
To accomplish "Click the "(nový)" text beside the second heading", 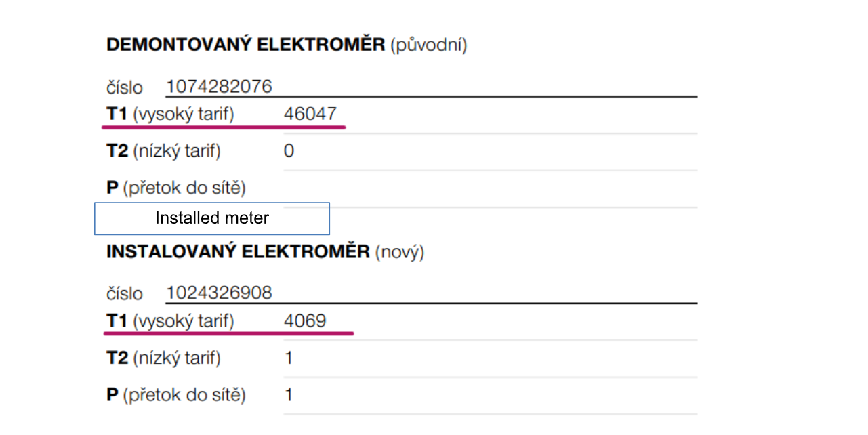I will [x=400, y=252].
